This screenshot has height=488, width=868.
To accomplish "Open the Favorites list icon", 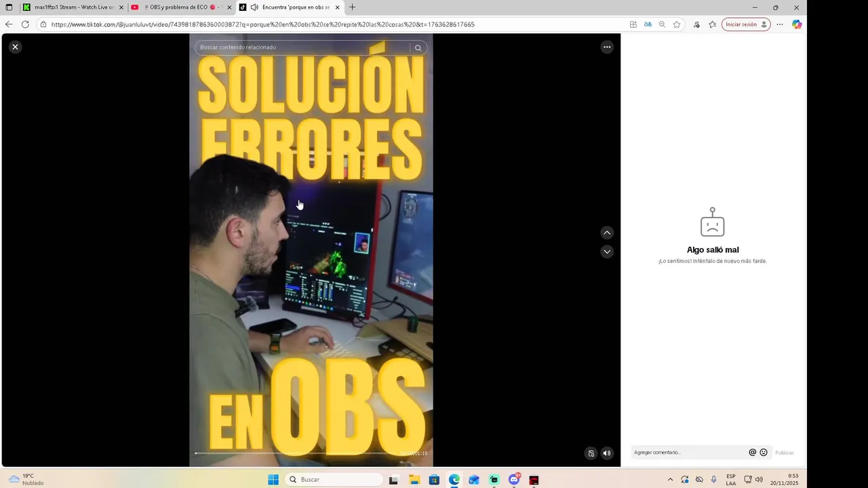I will coord(712,24).
